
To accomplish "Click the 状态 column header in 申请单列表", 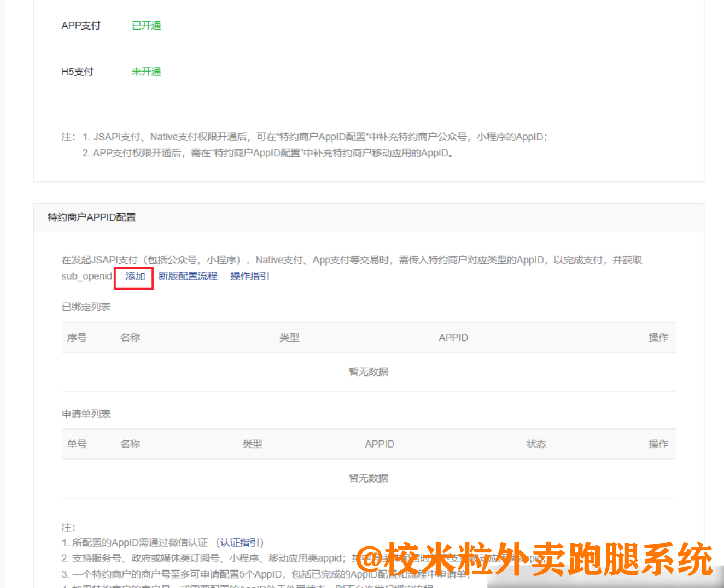I will (x=536, y=444).
